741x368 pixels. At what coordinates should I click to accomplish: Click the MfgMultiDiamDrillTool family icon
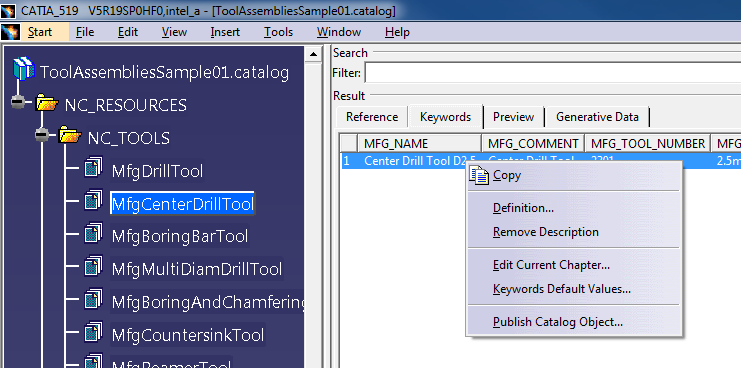coord(93,267)
